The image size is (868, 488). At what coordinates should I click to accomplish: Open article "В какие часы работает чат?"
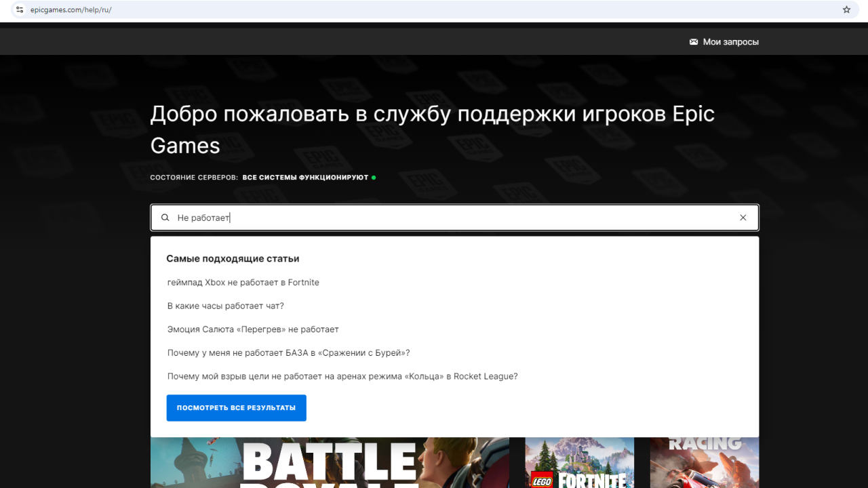[x=226, y=306]
